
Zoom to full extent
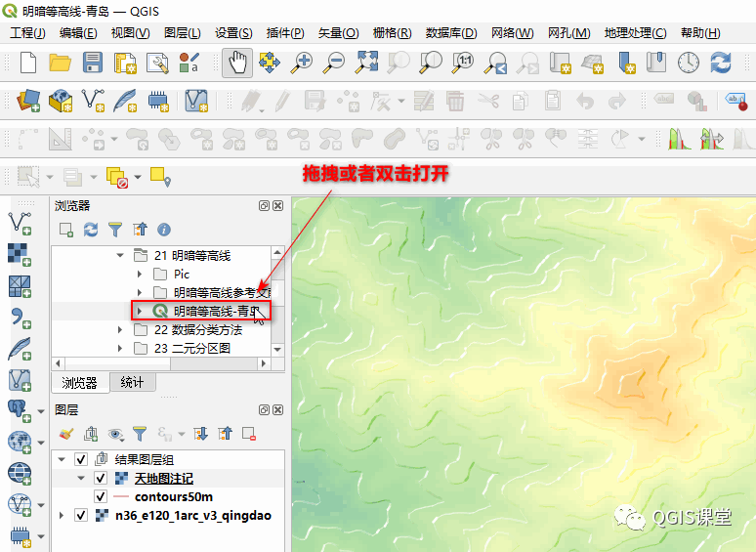coord(367,64)
